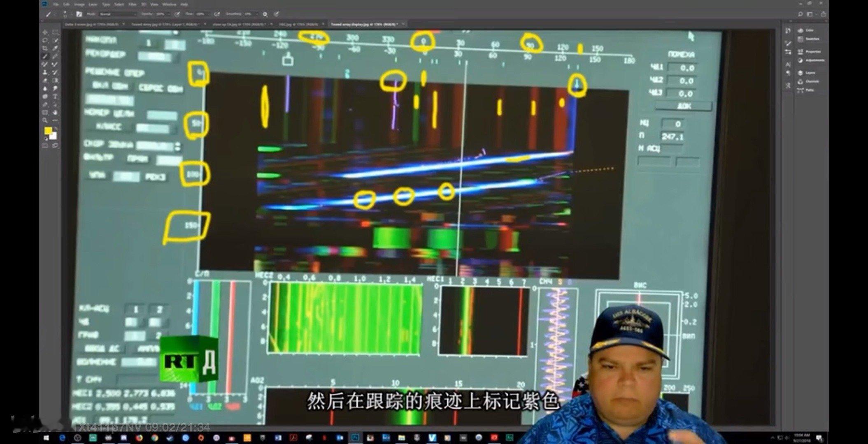Image resolution: width=868 pixels, height=444 pixels.
Task: Select the Move tool
Action: click(x=44, y=32)
